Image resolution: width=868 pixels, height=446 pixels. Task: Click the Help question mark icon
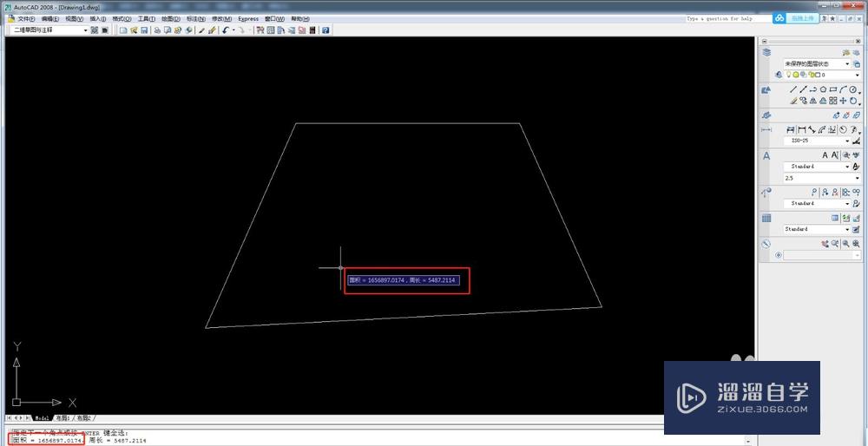coord(326,30)
